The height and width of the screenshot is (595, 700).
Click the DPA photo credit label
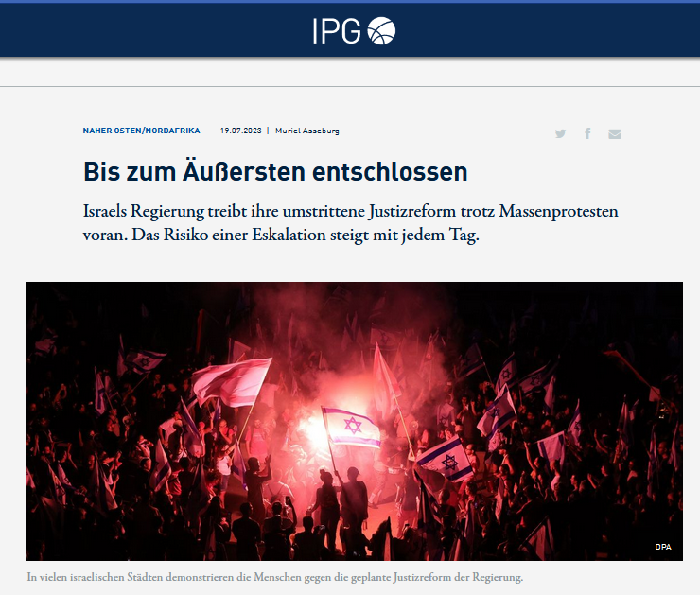coord(663,547)
